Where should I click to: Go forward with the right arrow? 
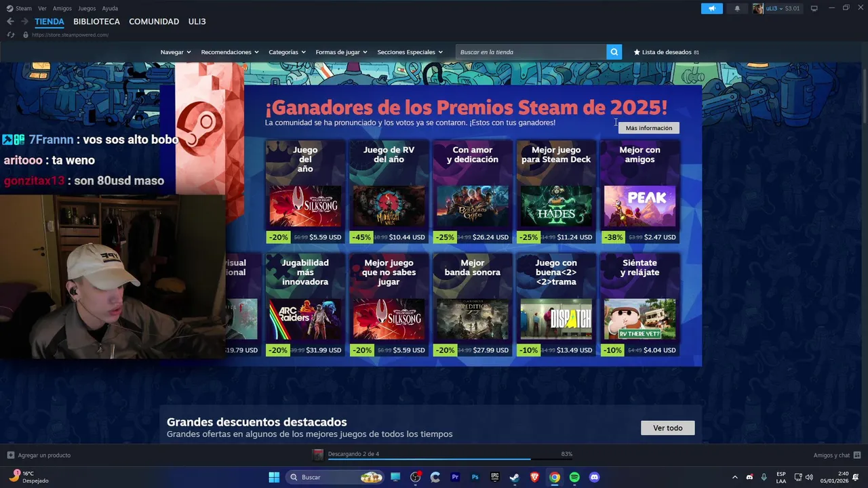click(24, 22)
